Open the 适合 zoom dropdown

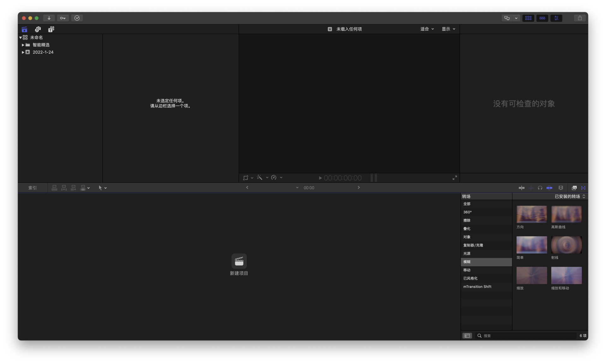(x=427, y=29)
